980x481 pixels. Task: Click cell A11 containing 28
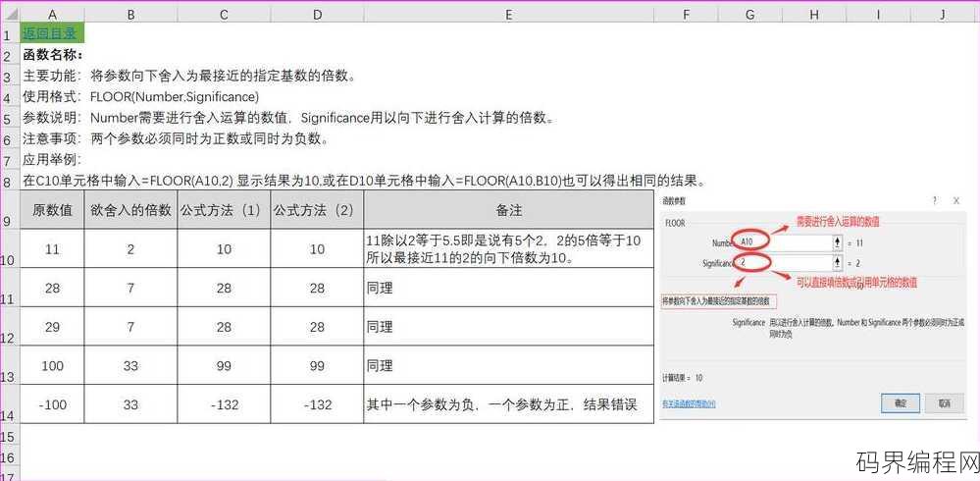tap(53, 288)
